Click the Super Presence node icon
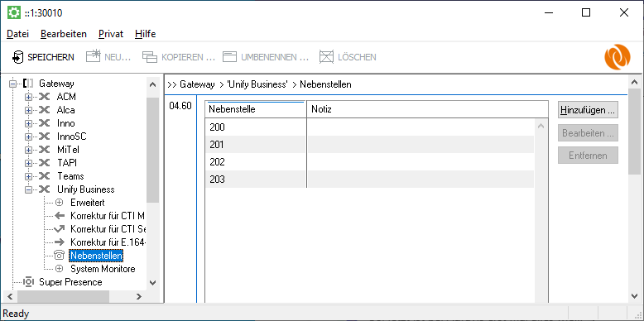 [29, 282]
